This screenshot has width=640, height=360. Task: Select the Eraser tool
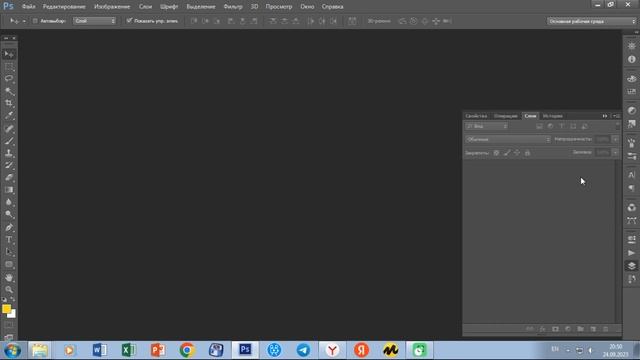9,178
